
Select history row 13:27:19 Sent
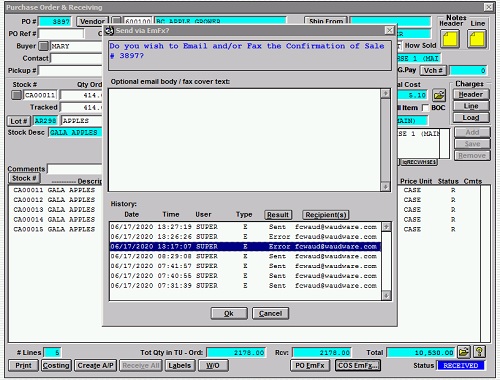pyautogui.click(x=245, y=227)
